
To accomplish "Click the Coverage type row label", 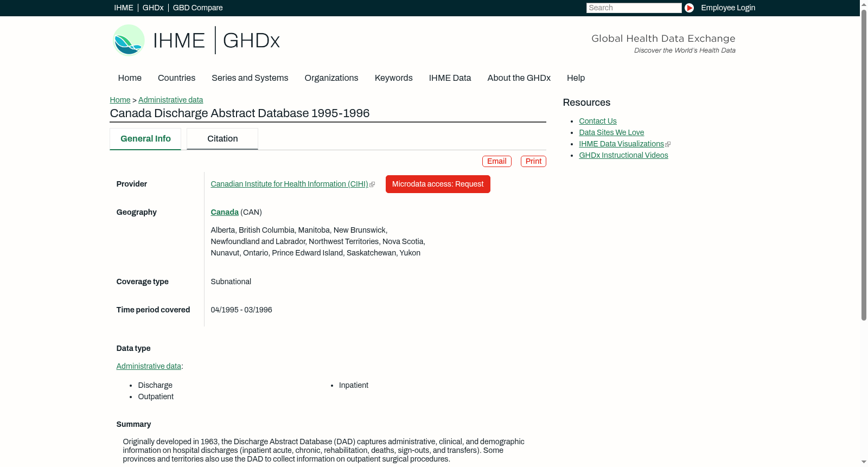I will click(143, 282).
